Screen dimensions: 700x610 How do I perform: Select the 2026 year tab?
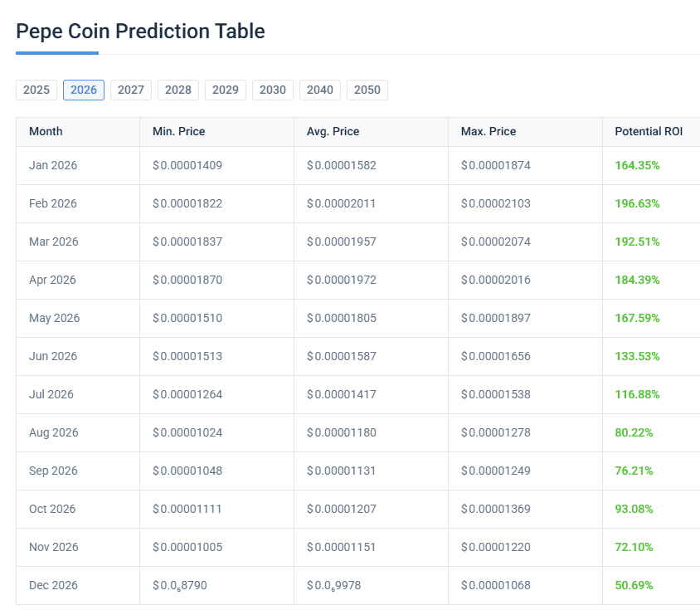tap(84, 90)
